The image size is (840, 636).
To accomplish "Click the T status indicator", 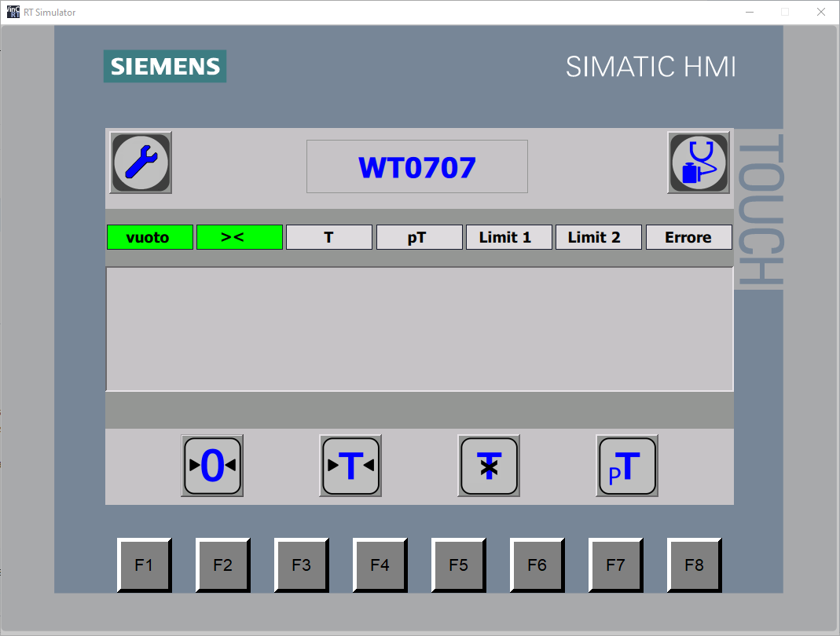I will tap(329, 237).
